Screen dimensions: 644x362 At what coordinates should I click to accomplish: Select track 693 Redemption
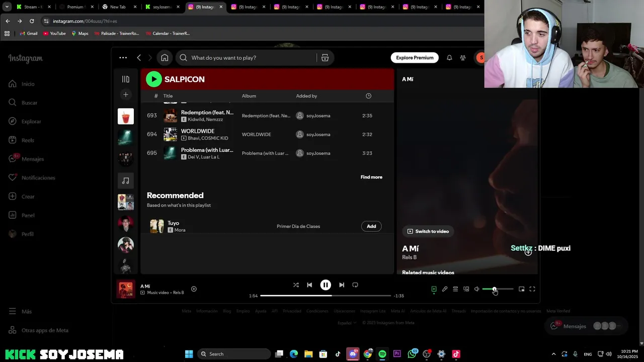coord(267,116)
